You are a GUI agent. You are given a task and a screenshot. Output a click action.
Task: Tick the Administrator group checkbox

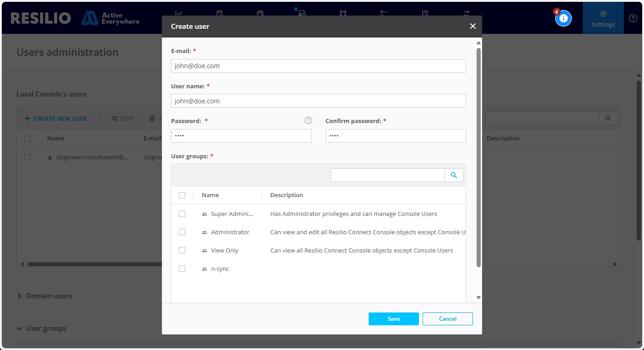click(182, 232)
